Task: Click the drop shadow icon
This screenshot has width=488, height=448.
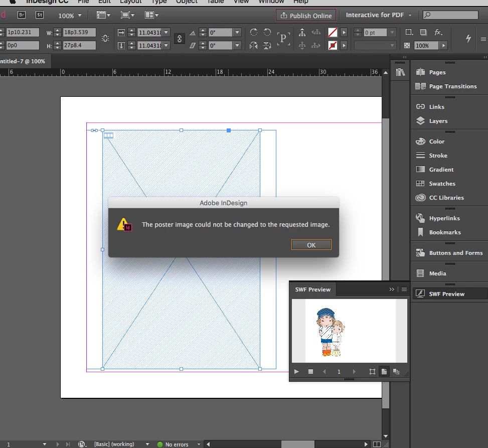Action: (423, 32)
